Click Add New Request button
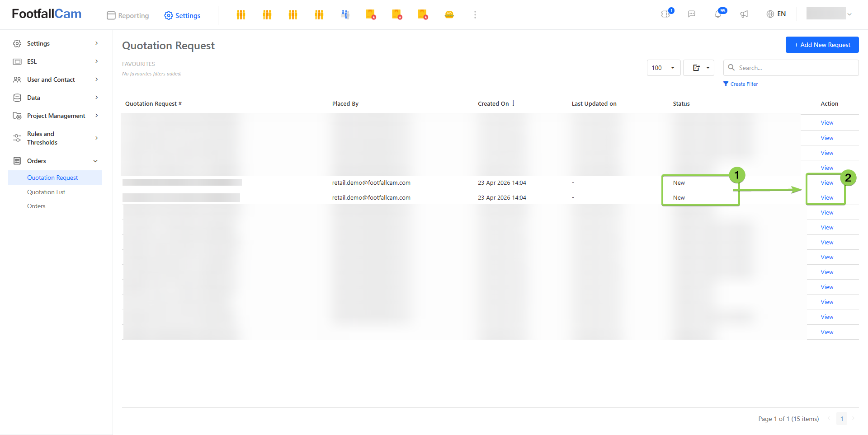 pyautogui.click(x=822, y=45)
